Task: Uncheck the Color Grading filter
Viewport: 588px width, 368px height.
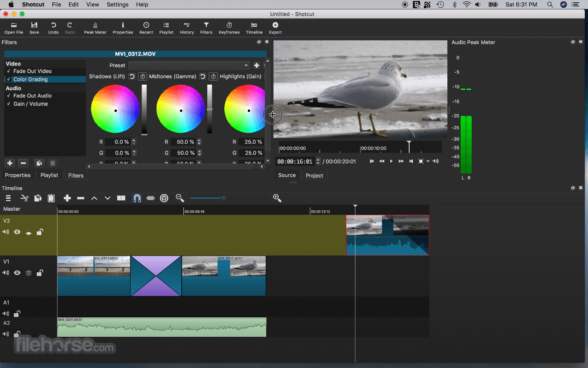Action: click(x=9, y=80)
